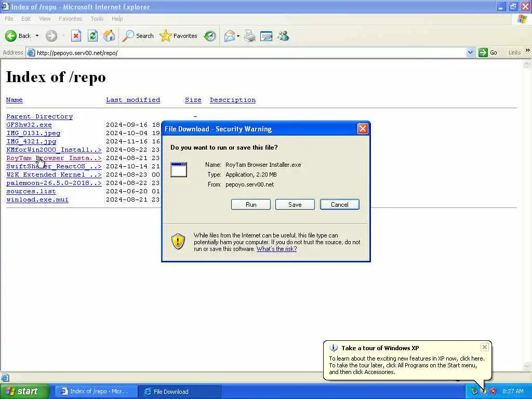Screen dimensions: 532x399
Task: Open the Search toolbar button
Action: [x=138, y=36]
